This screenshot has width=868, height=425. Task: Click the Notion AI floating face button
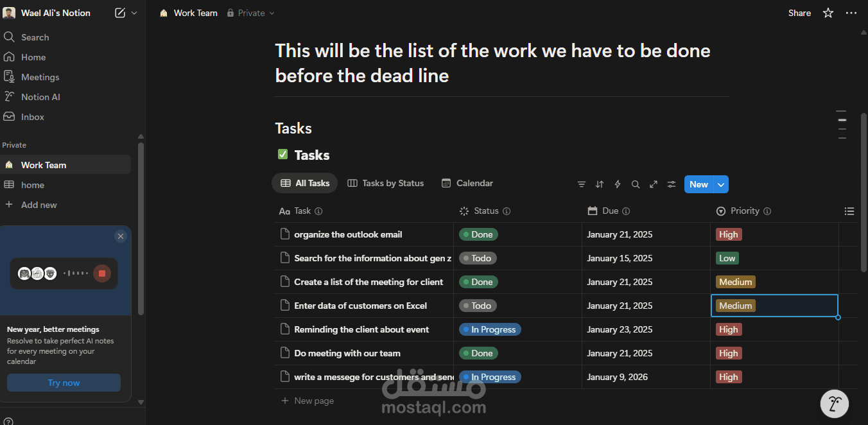[835, 404]
